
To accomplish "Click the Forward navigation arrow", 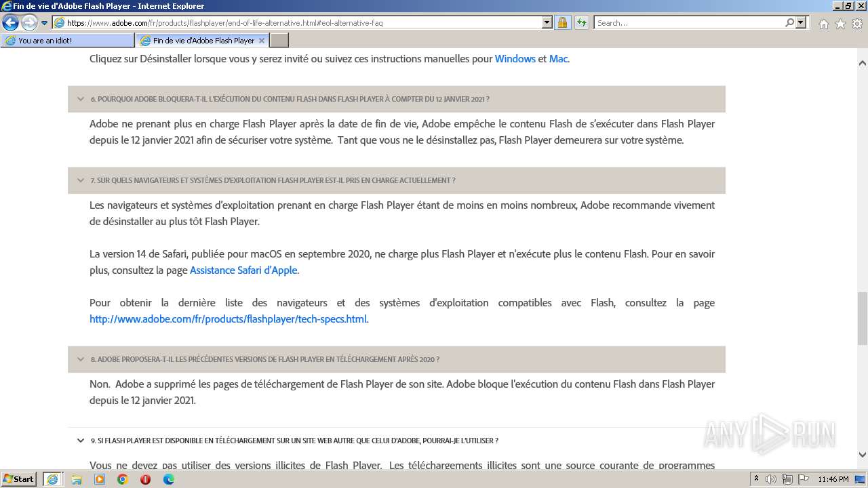I will [29, 23].
